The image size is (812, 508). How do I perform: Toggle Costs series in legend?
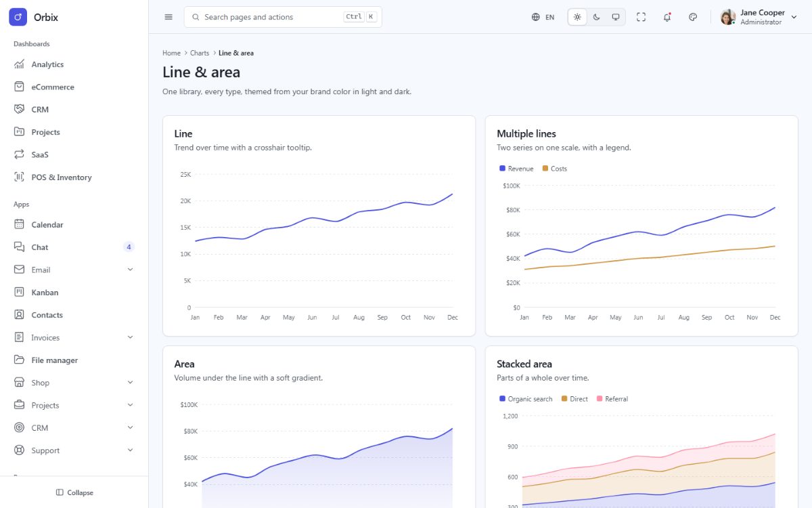click(x=555, y=169)
